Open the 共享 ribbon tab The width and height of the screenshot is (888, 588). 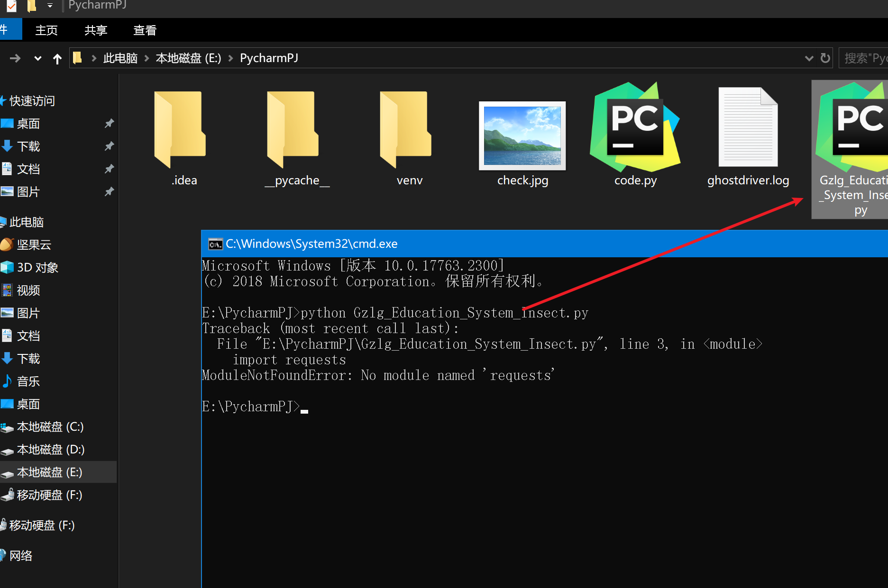(96, 30)
